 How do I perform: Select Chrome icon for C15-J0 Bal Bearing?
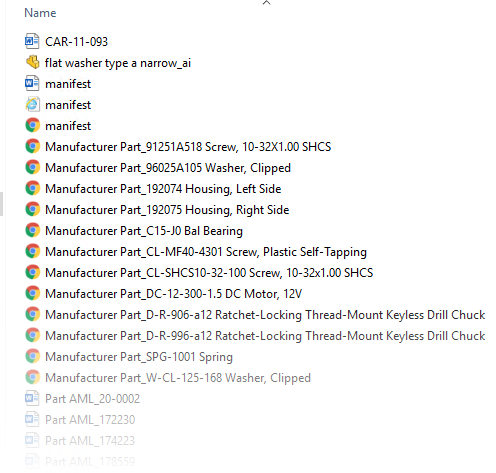(32, 230)
